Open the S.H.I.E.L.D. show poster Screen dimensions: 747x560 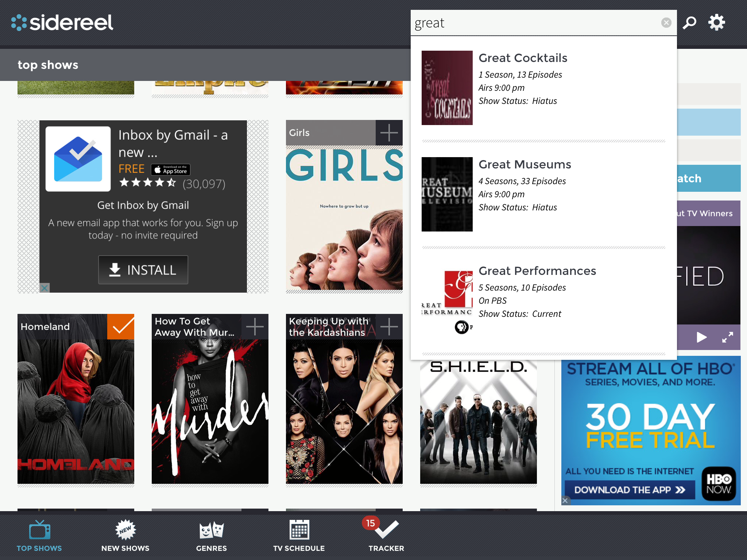pos(479,422)
